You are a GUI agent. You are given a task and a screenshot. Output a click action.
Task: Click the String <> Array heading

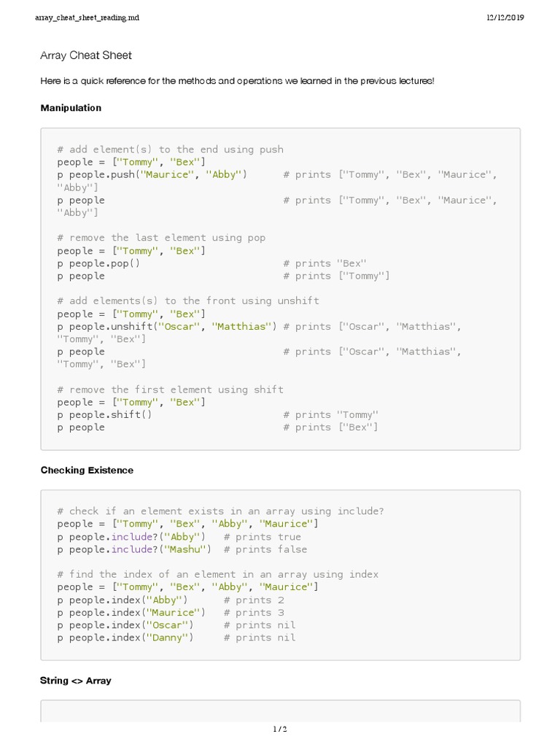pos(76,681)
